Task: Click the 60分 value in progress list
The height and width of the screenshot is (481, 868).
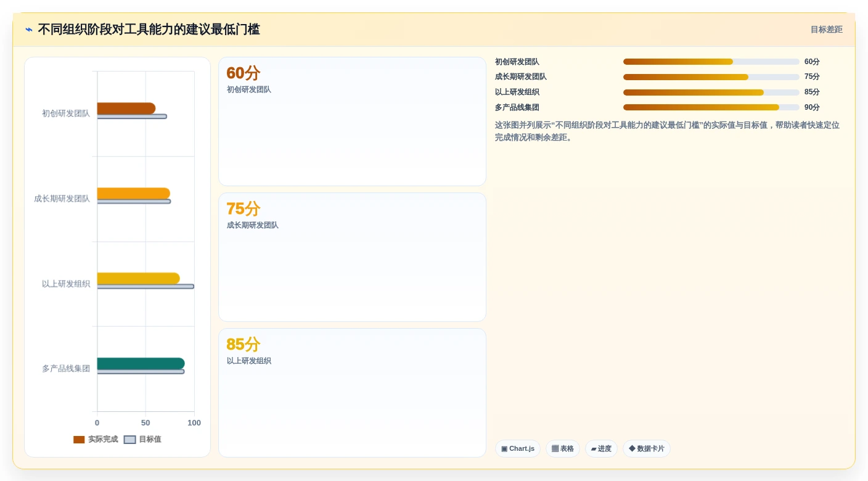Action: coord(812,62)
